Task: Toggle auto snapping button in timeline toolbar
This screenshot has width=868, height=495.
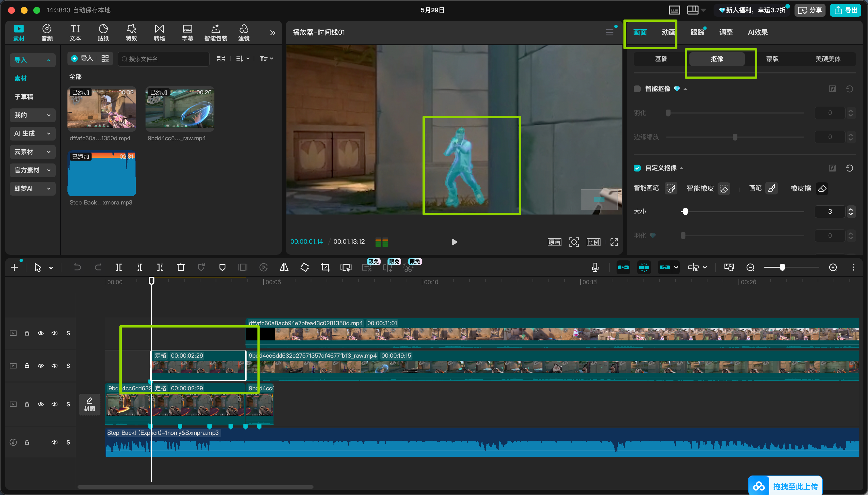Action: 644,268
